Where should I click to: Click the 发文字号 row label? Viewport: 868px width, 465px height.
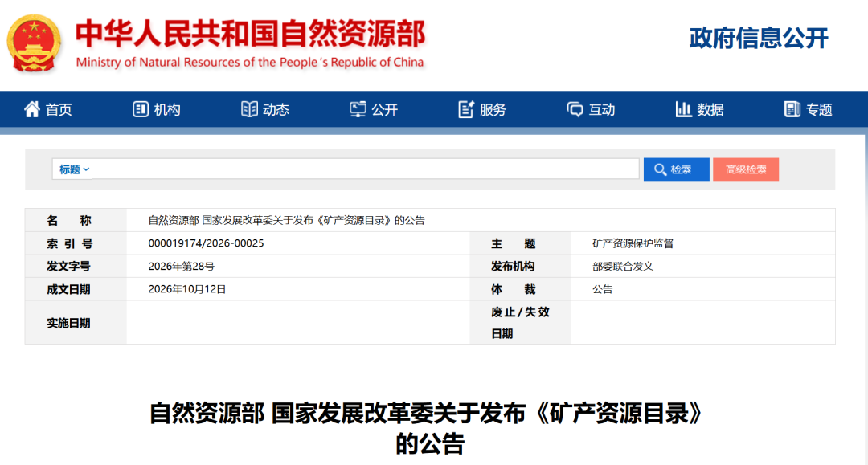pyautogui.click(x=68, y=267)
